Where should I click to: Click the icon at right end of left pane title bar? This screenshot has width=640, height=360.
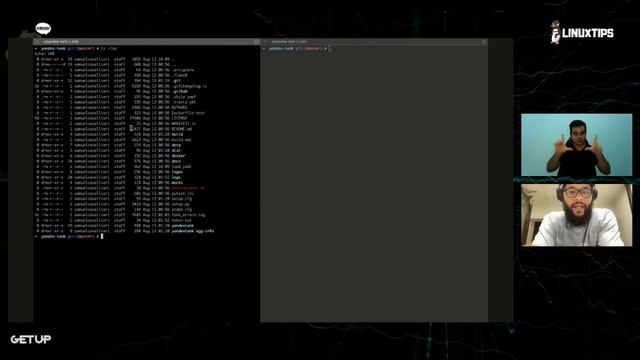256,42
